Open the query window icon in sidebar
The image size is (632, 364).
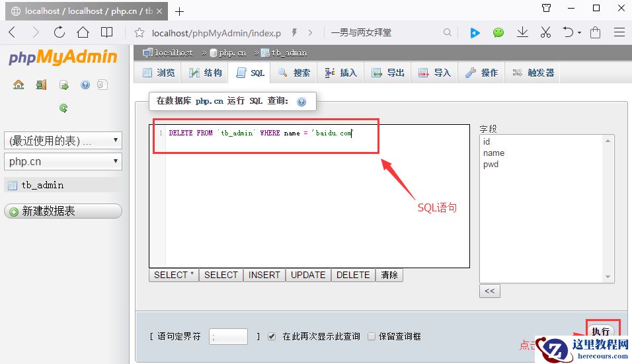(63, 85)
